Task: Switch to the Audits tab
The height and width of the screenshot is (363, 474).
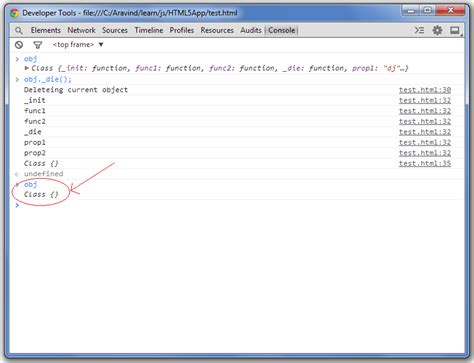Action: [x=251, y=30]
